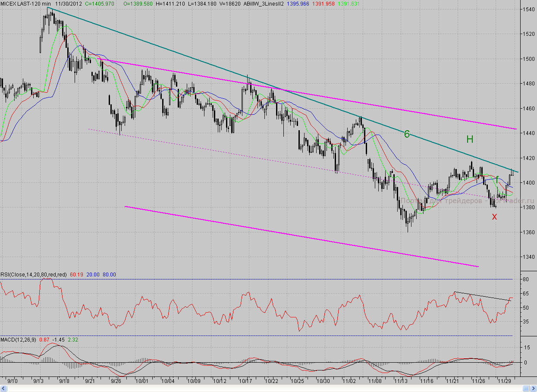Select the lower solid magenta channel line
Image resolution: width=537 pixels, height=392 pixels.
pos(302,237)
